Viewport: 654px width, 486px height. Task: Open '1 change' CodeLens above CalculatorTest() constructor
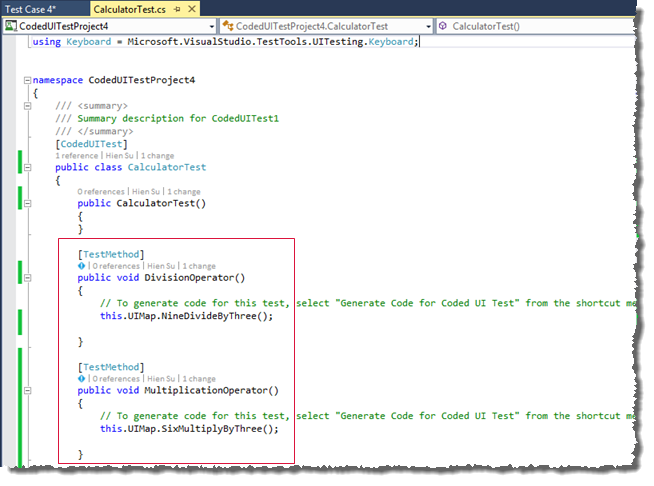[184, 191]
